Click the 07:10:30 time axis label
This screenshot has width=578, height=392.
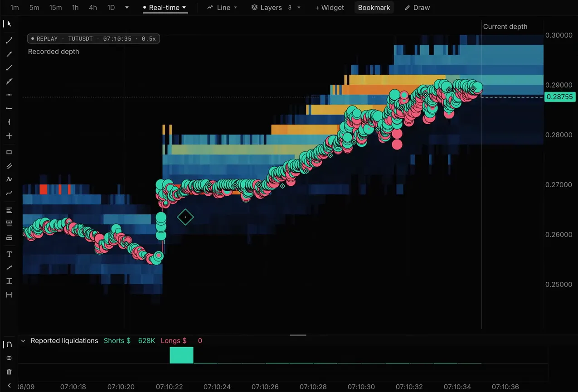361,387
